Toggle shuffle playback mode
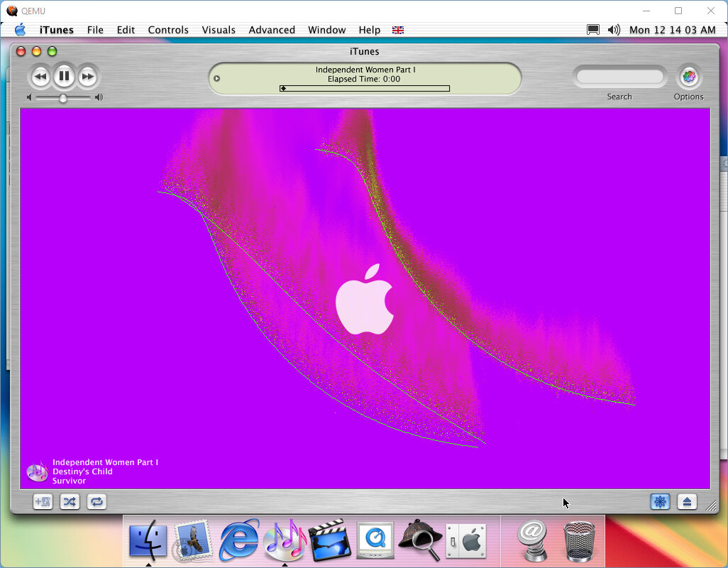Screen dimensions: 728x568 [70, 502]
